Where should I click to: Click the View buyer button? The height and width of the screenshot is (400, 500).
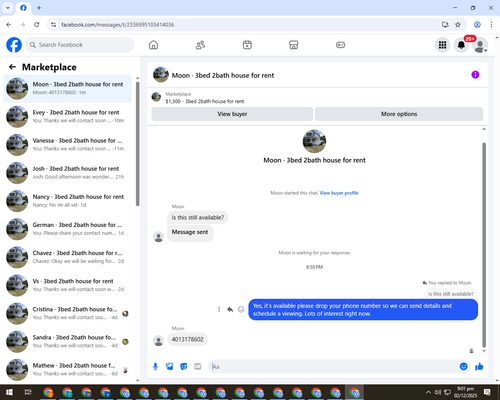232,114
